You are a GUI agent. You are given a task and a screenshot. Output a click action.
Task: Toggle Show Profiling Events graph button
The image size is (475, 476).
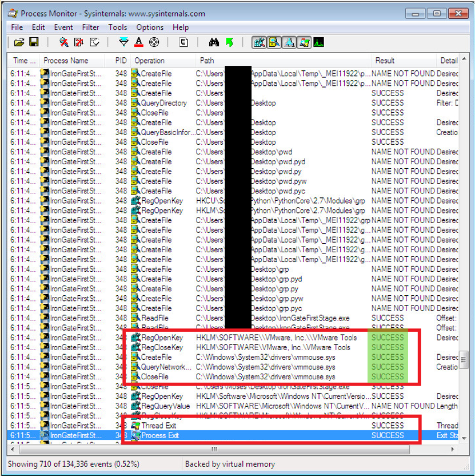(318, 42)
